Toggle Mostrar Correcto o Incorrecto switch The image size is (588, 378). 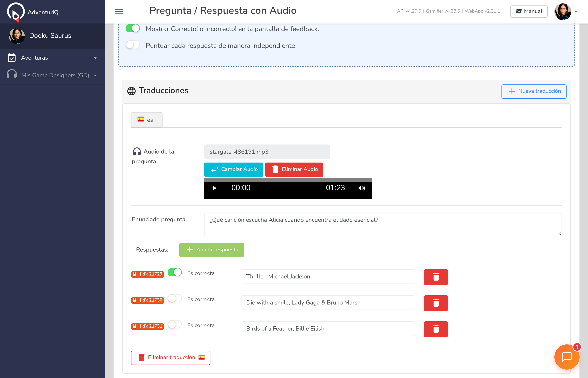click(x=133, y=28)
